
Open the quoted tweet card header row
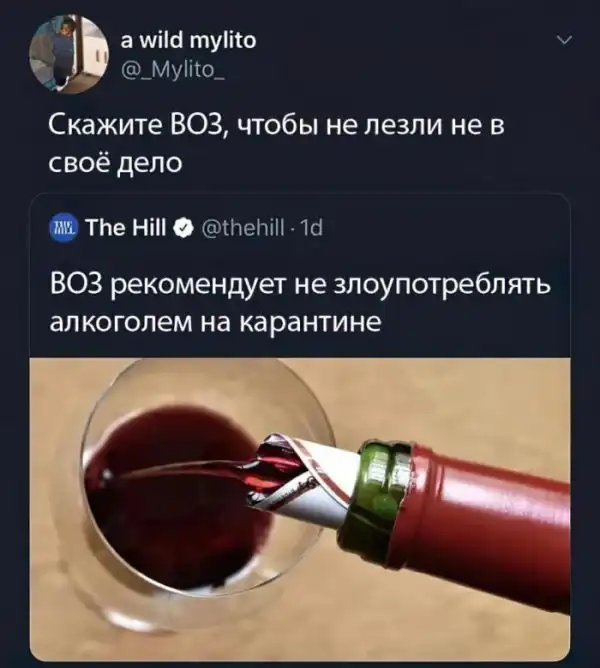tap(300, 228)
